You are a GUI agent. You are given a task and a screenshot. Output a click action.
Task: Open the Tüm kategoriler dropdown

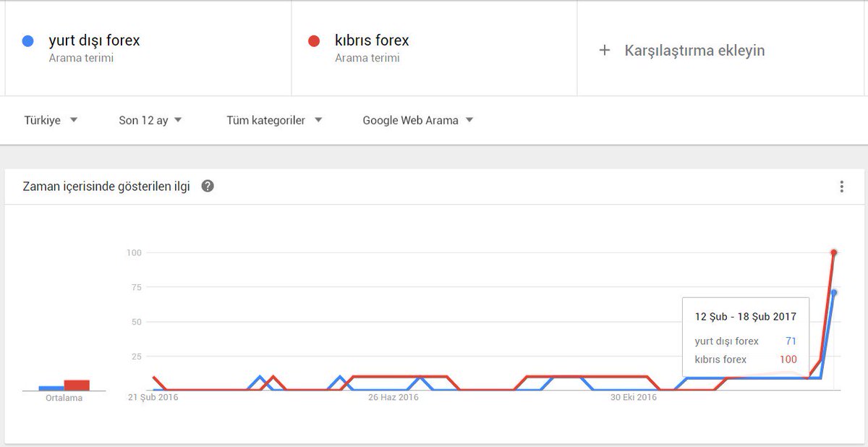(x=274, y=120)
